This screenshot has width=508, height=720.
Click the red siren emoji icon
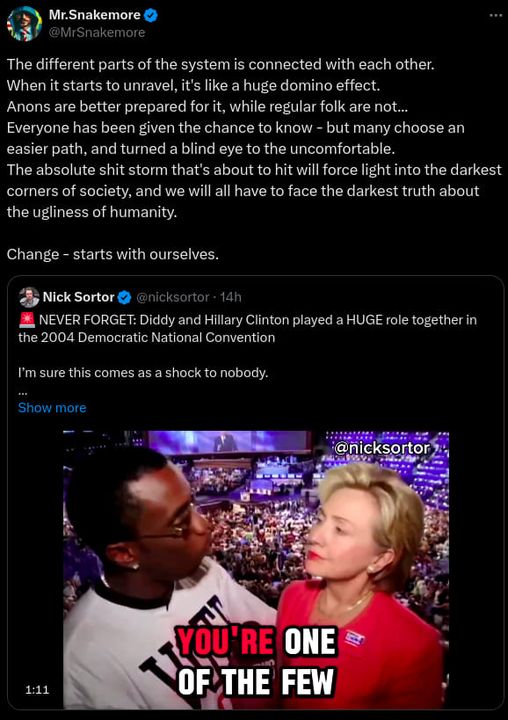coord(27,319)
